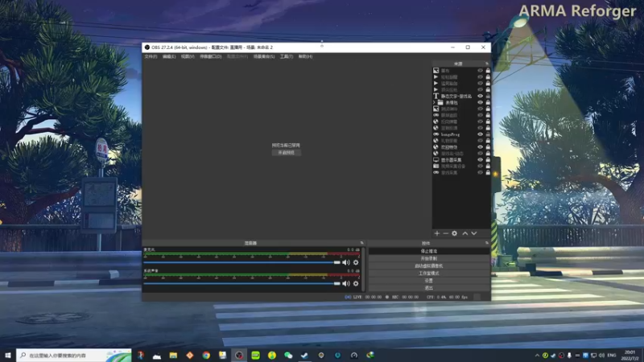Select the 显示器采集 source row
This screenshot has height=362, width=644.
(x=461, y=159)
